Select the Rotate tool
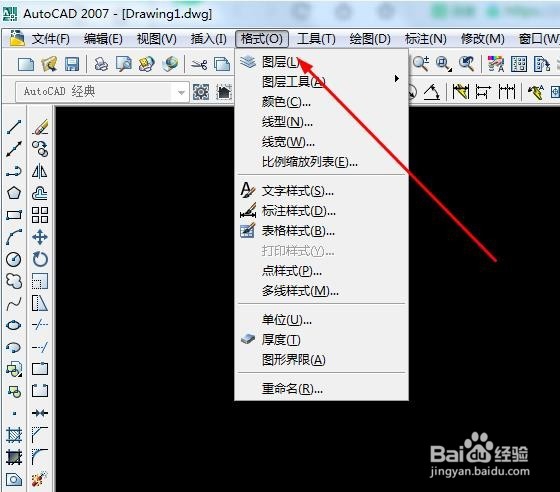This screenshot has width=560, height=492. click(40, 259)
